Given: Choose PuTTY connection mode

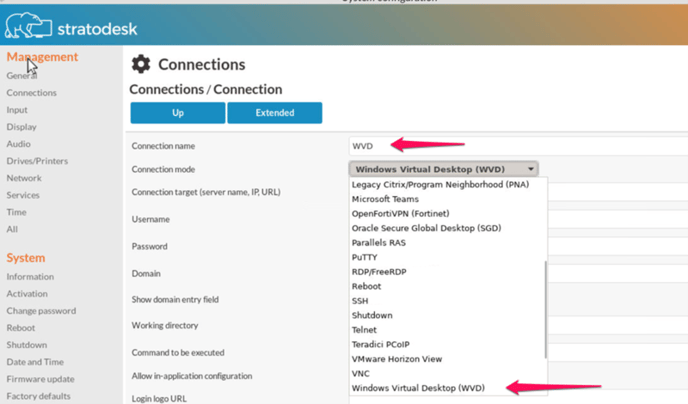Looking at the screenshot, I should pos(365,257).
